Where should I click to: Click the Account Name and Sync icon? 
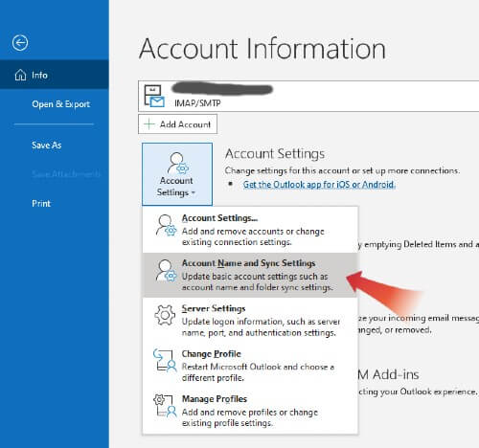coord(166,271)
